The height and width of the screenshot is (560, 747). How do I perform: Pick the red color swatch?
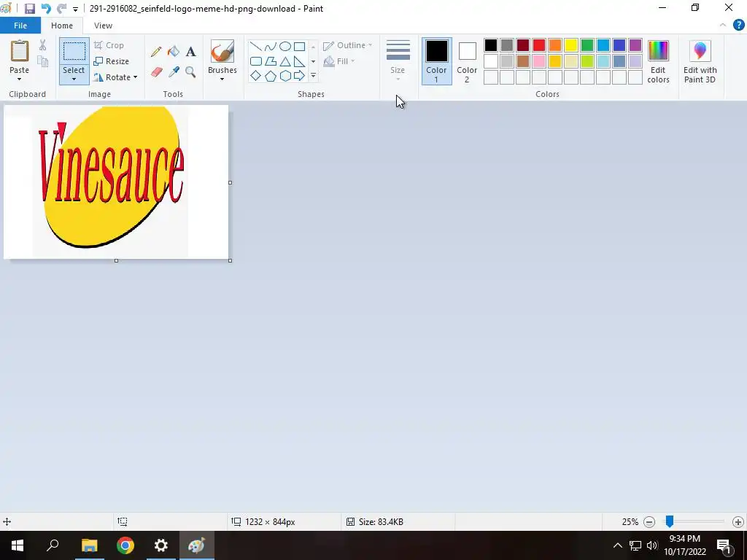(539, 45)
